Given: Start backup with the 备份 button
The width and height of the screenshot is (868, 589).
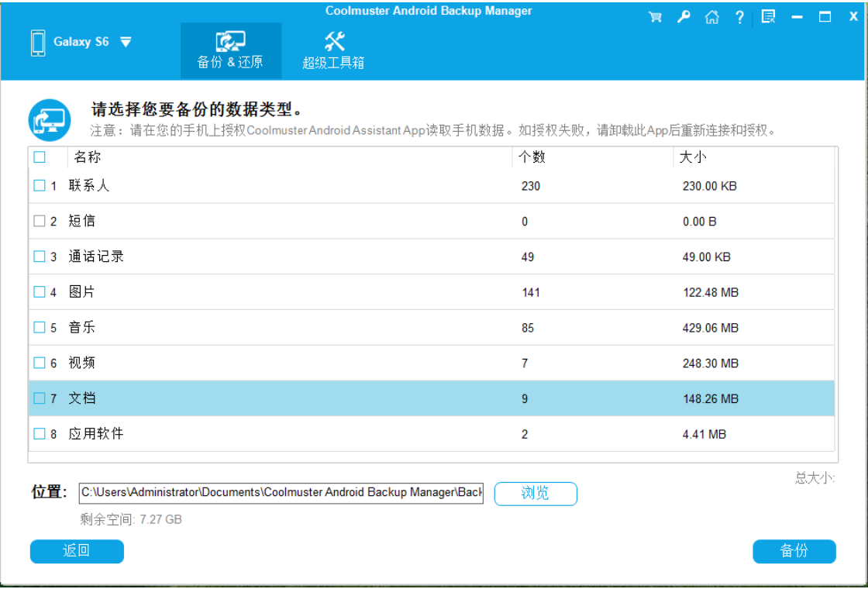Looking at the screenshot, I should tap(794, 551).
